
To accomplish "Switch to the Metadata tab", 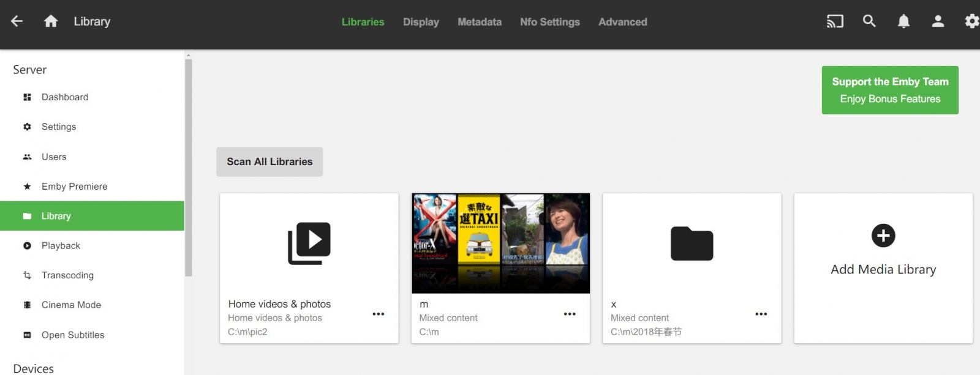I will click(x=480, y=22).
